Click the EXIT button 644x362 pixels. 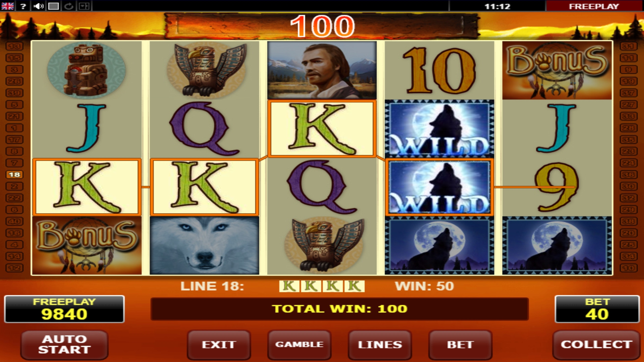[219, 345]
